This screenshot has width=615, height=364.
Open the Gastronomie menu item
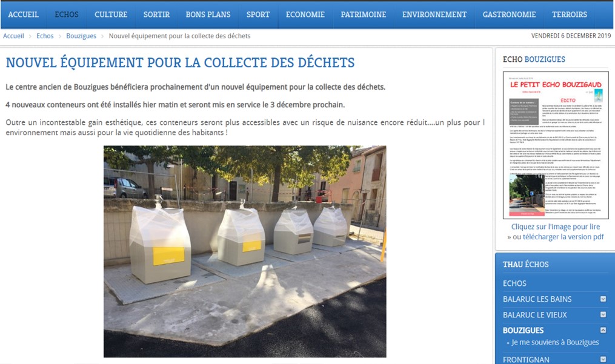click(509, 15)
